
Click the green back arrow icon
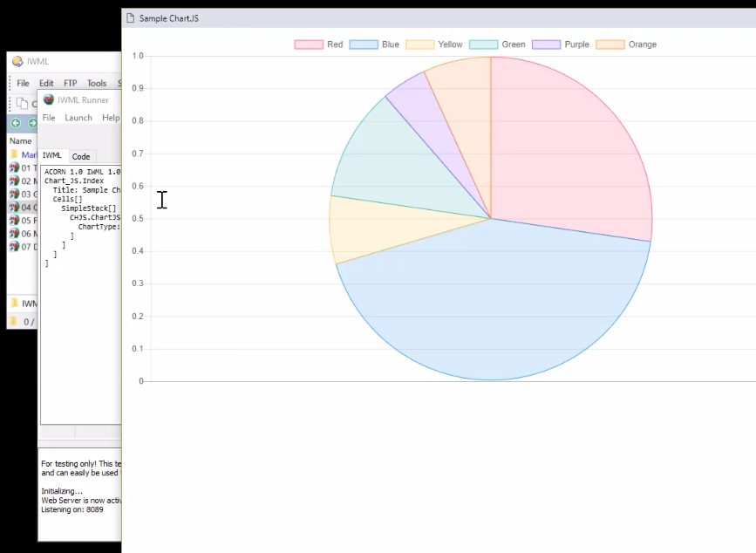[16, 123]
